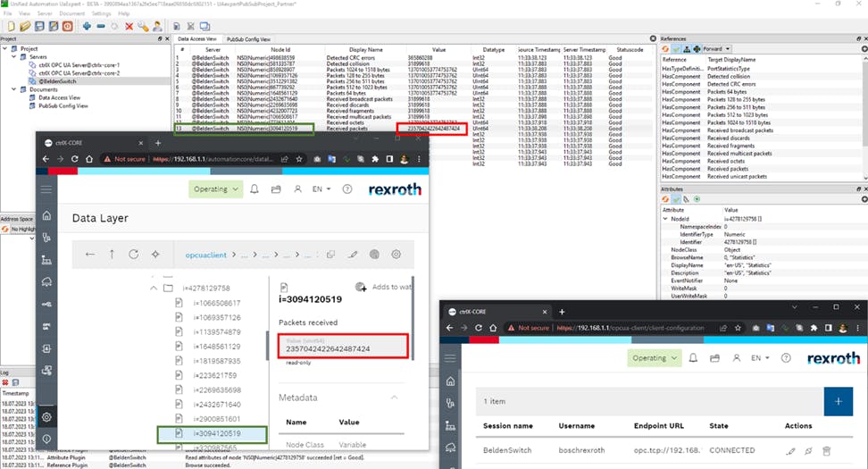Screen dimensions: 868x469
Task: Select ctrlX OPC UA Server@ctrlx-core-1 in project tree
Action: click(79, 65)
